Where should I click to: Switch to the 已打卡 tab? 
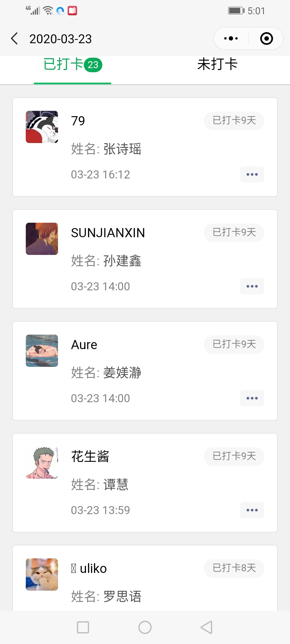(73, 65)
